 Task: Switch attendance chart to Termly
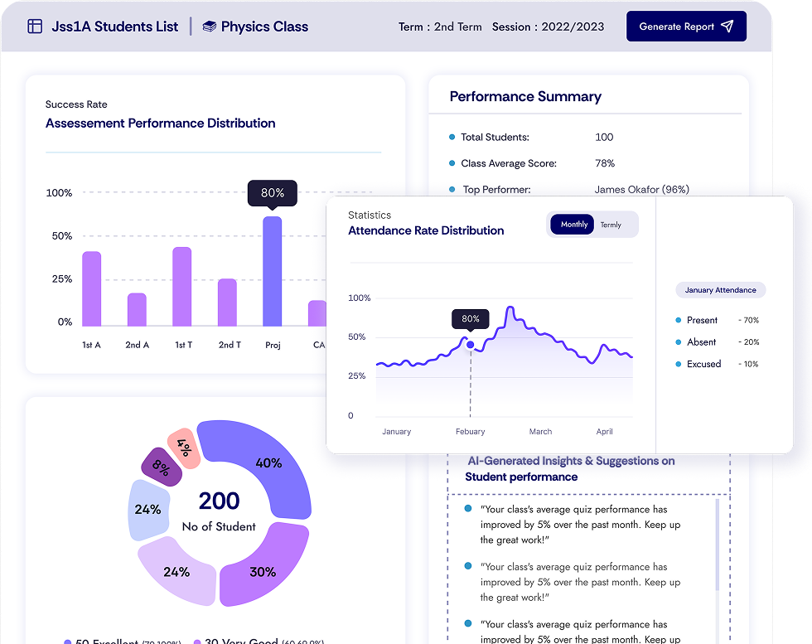[611, 225]
